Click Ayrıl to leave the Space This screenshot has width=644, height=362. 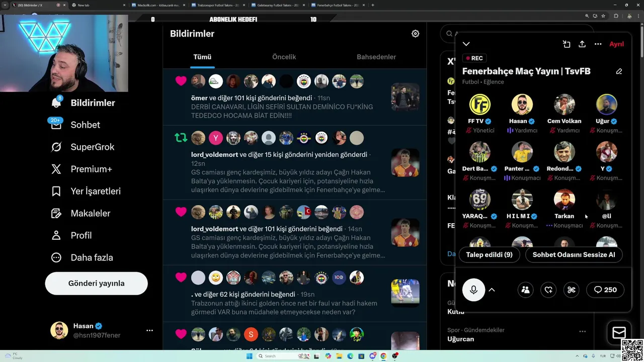coord(616,44)
